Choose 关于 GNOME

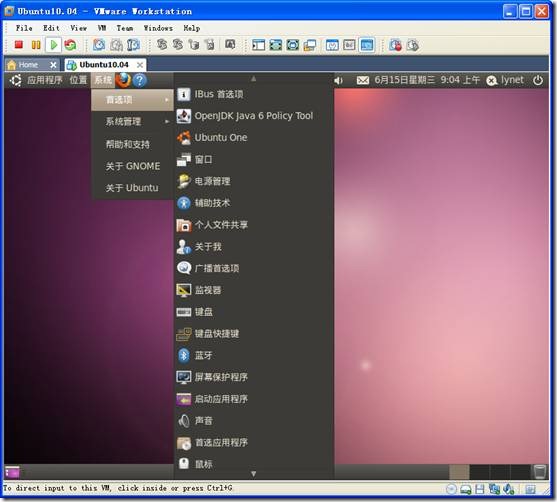coord(132,166)
